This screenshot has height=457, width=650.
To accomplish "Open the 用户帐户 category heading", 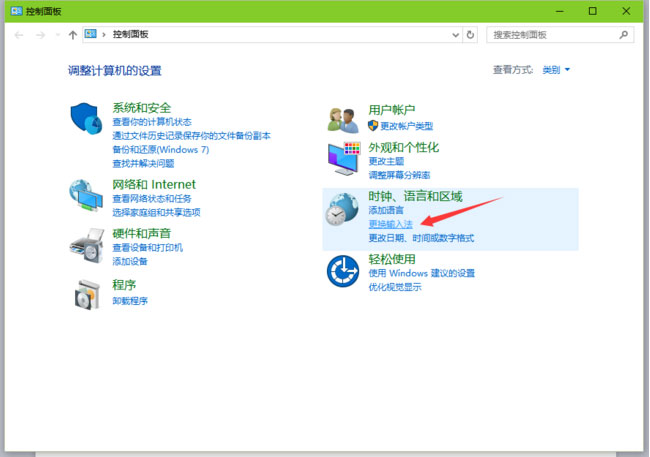I will (x=392, y=110).
